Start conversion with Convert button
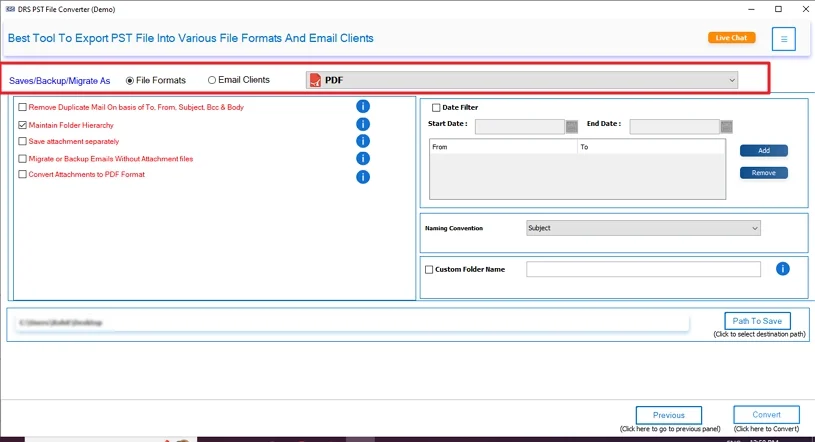This screenshot has height=442, width=815. coord(766,414)
